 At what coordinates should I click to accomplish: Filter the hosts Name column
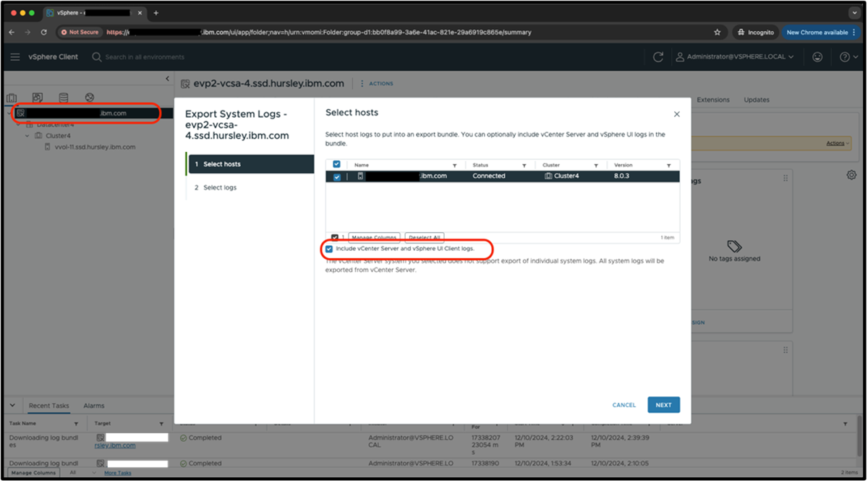[x=454, y=166]
